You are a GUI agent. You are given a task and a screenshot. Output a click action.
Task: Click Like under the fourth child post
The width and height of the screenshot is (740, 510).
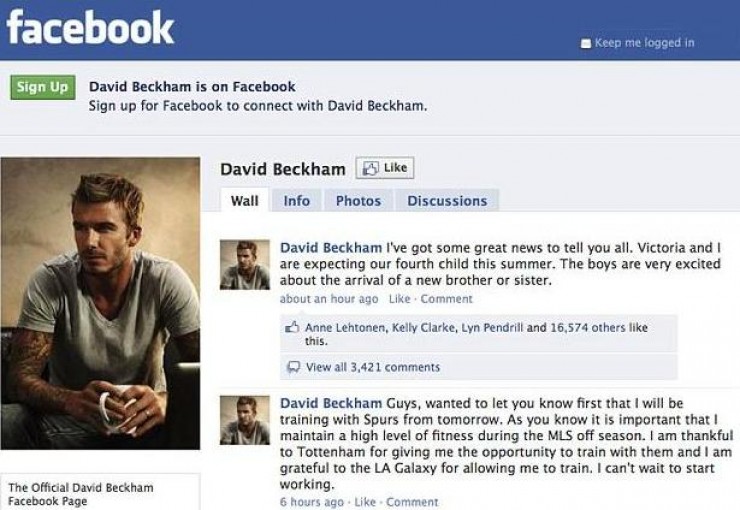coord(399,299)
